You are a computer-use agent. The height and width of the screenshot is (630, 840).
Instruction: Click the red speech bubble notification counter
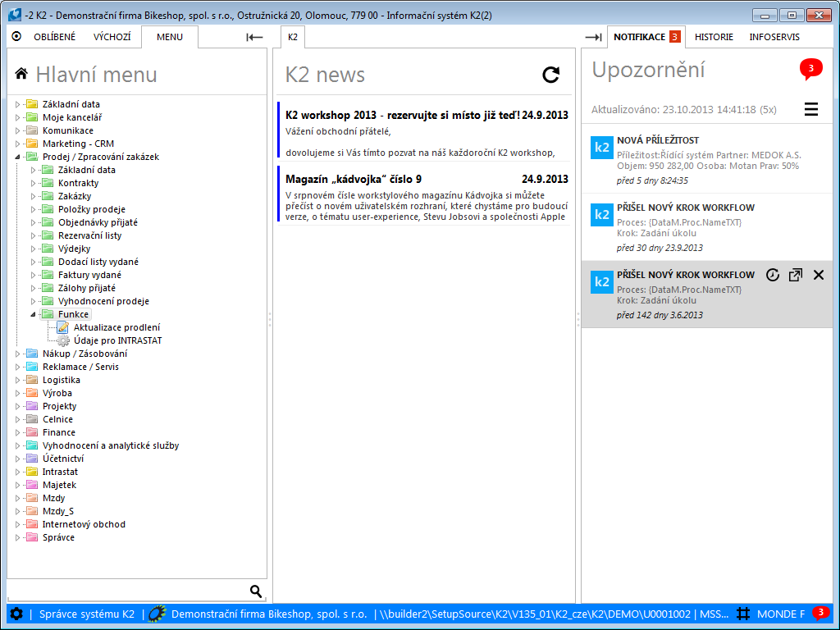pyautogui.click(x=810, y=69)
